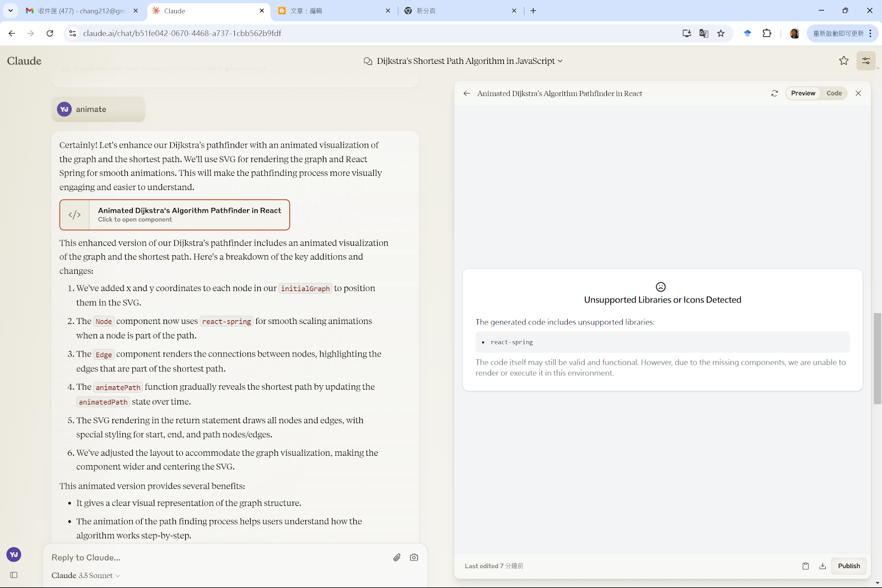Click the Unsupported Libraries or Icons Detected heading

[663, 300]
